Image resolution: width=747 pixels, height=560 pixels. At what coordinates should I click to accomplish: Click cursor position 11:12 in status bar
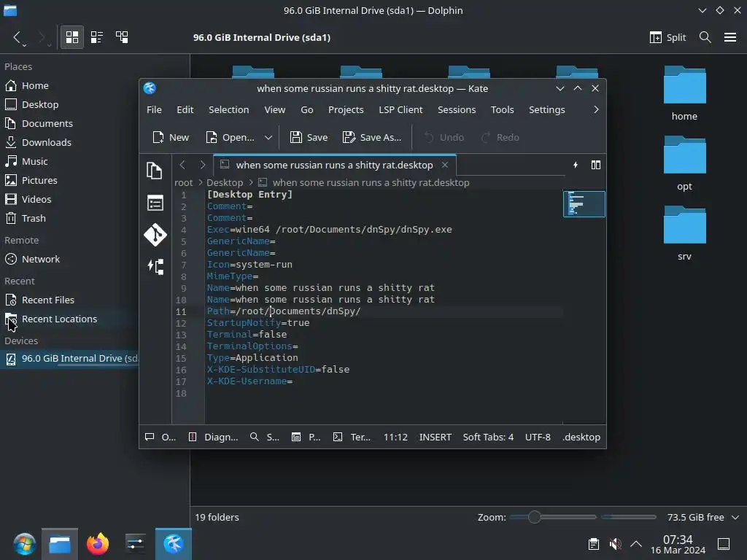tap(395, 437)
